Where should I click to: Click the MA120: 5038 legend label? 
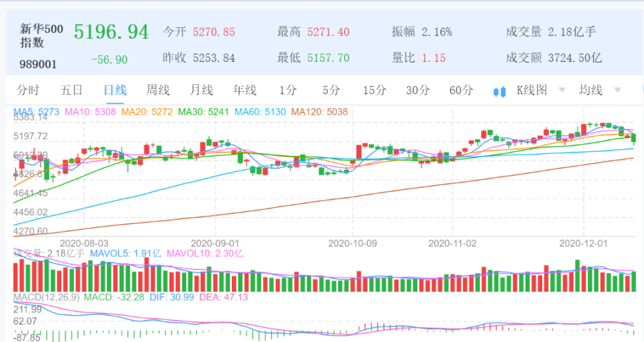319,112
